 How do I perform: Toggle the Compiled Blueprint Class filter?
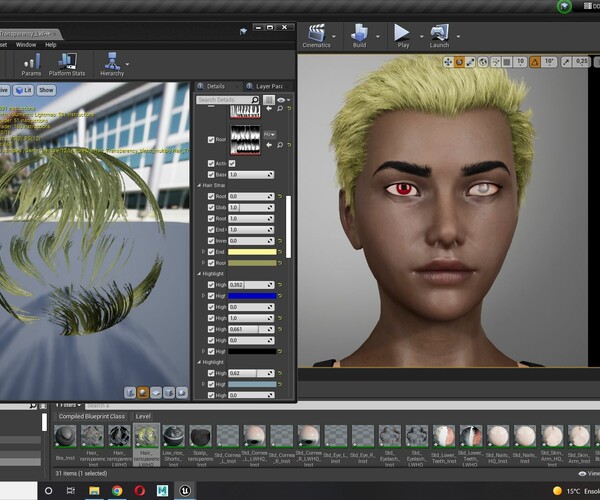92,417
